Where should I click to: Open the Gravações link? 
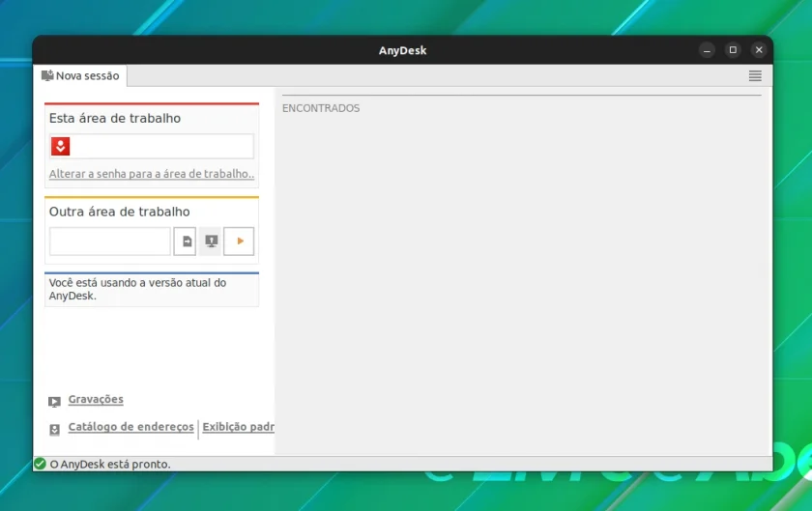click(x=96, y=399)
